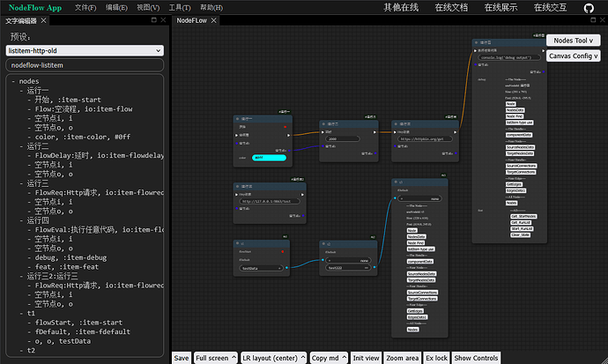Click the Init view button
The width and height of the screenshot is (608, 364).
[366, 358]
